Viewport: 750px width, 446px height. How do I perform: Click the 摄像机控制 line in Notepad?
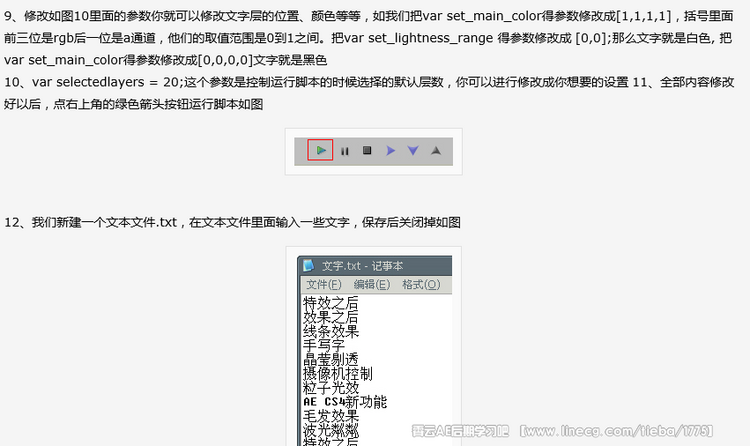(x=338, y=373)
